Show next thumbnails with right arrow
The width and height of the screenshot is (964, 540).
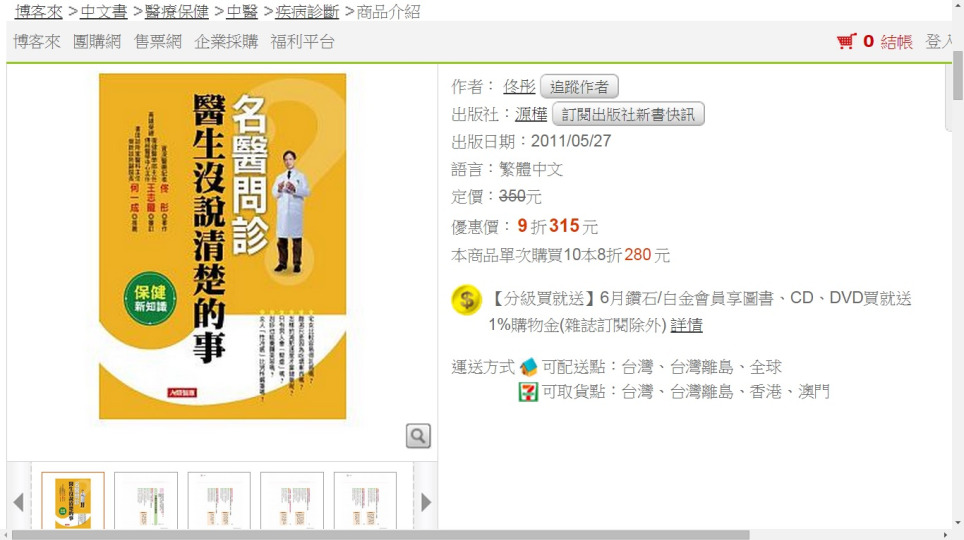coord(426,502)
